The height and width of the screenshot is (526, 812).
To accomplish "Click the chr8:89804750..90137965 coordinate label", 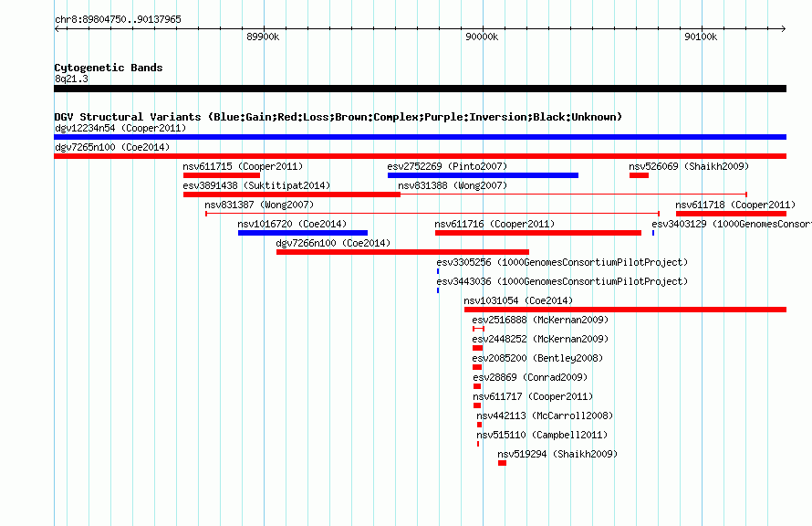I will coord(118,19).
